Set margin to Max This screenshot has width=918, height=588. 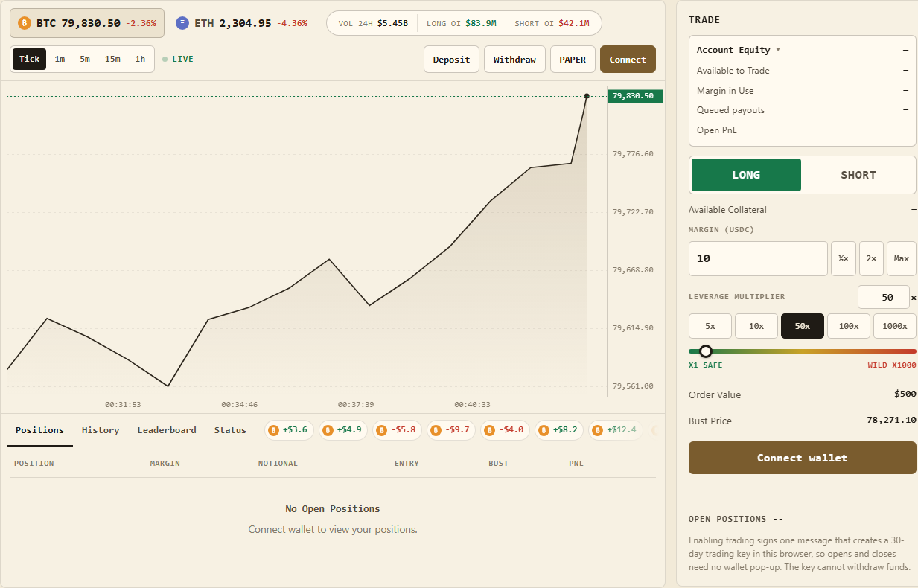pos(902,258)
